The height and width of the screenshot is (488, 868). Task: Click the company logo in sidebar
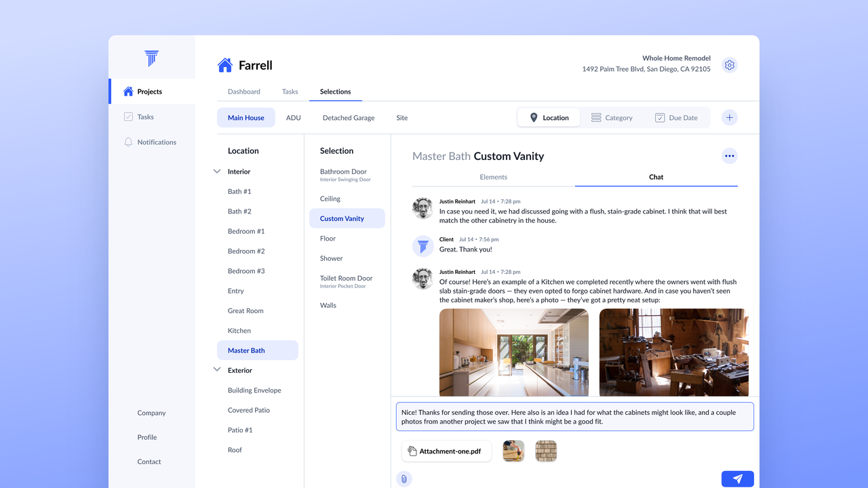coord(152,58)
